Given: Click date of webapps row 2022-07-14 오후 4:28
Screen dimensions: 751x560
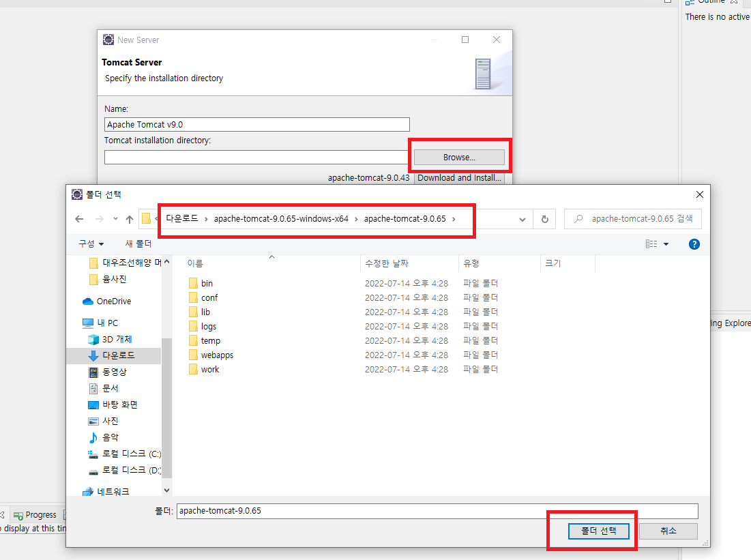Looking at the screenshot, I should tap(406, 355).
